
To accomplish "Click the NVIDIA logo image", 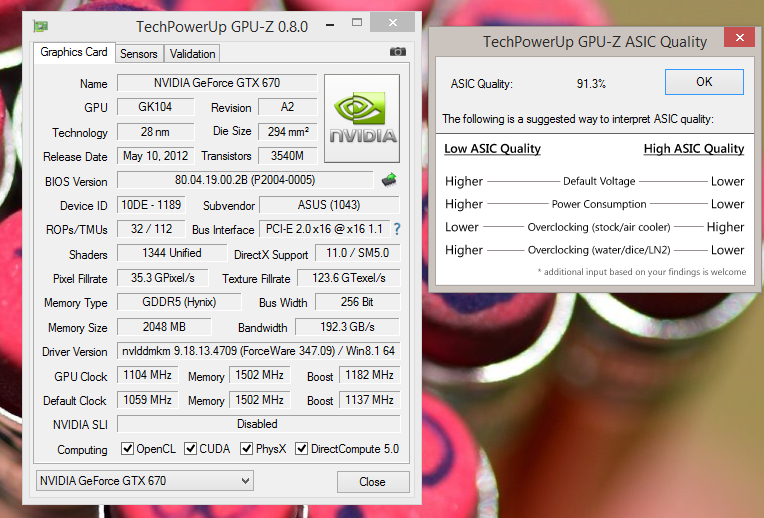I will (362, 118).
